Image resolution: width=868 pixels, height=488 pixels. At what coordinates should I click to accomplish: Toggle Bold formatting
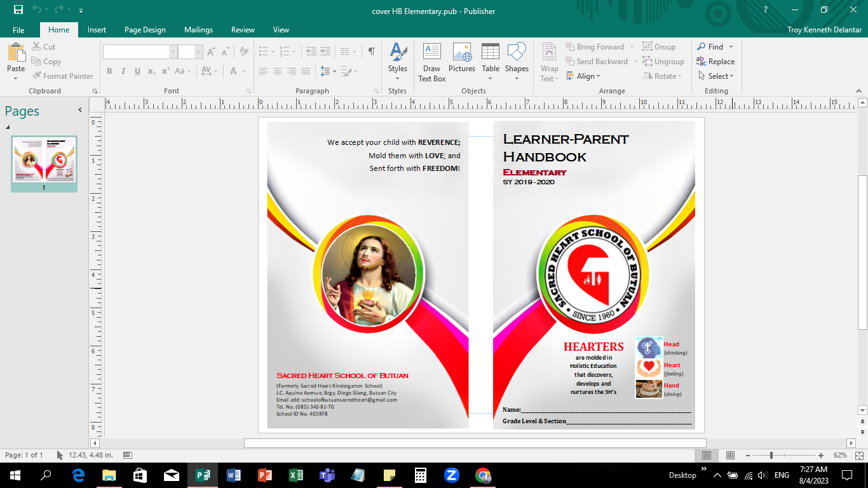pos(109,71)
